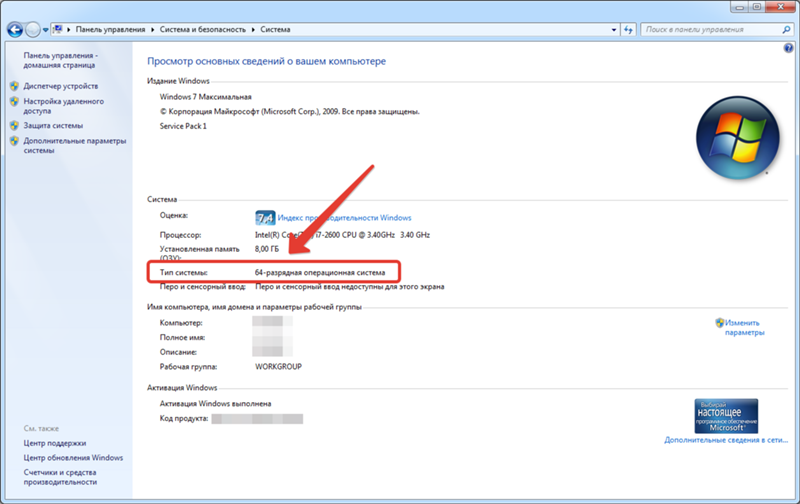Close the System window
The width and height of the screenshot is (800, 504).
(781, 7)
